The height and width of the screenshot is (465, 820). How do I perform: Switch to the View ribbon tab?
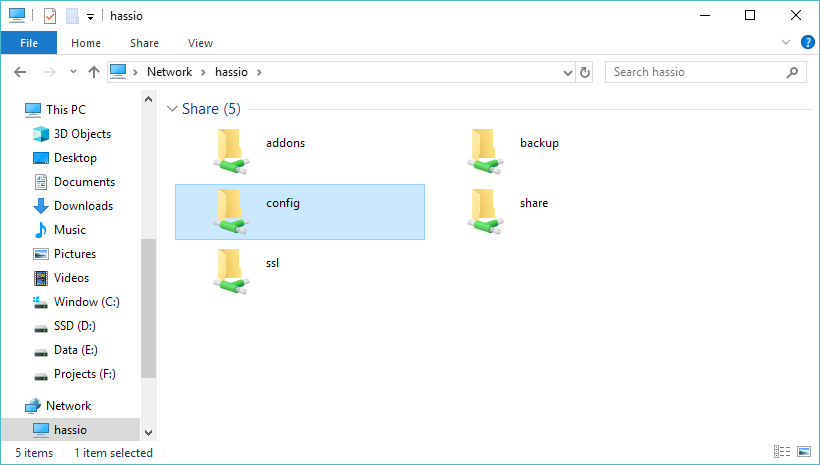point(200,43)
